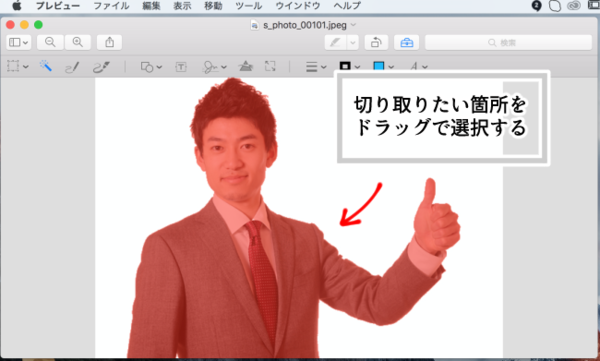Click the 検索 search field
This screenshot has height=361, width=600.
[508, 42]
